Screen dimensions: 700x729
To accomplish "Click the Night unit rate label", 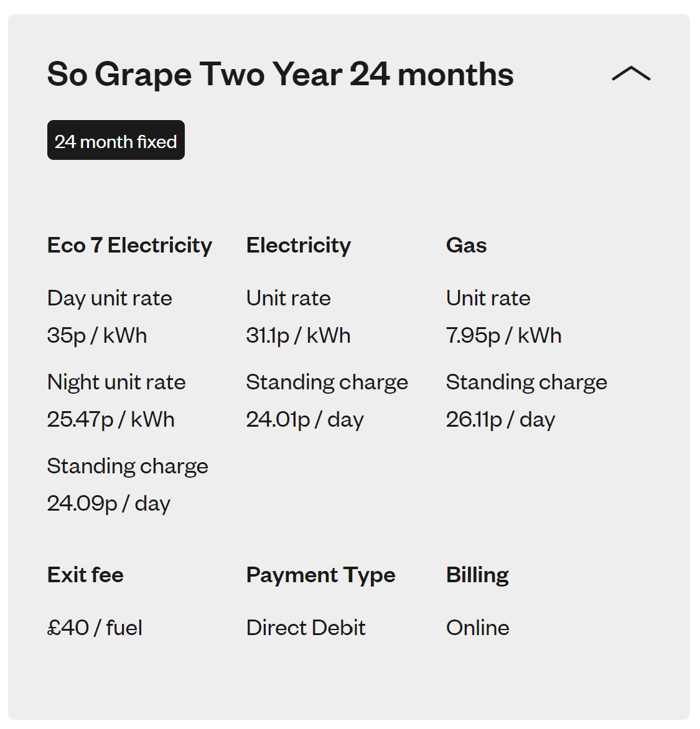I will [x=116, y=383].
